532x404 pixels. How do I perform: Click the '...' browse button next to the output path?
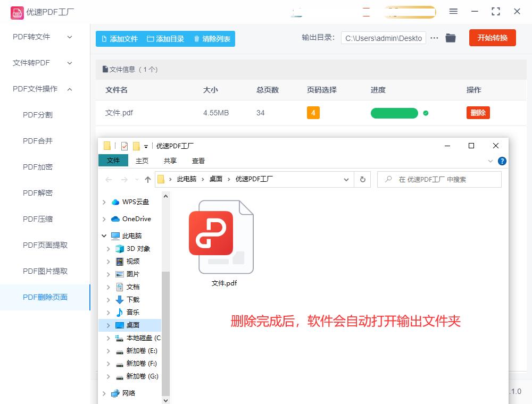pos(435,38)
